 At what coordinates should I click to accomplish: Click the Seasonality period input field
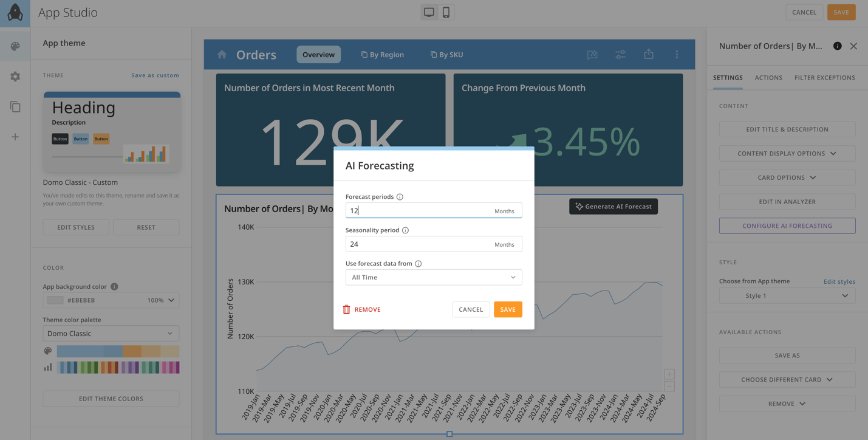coord(434,244)
